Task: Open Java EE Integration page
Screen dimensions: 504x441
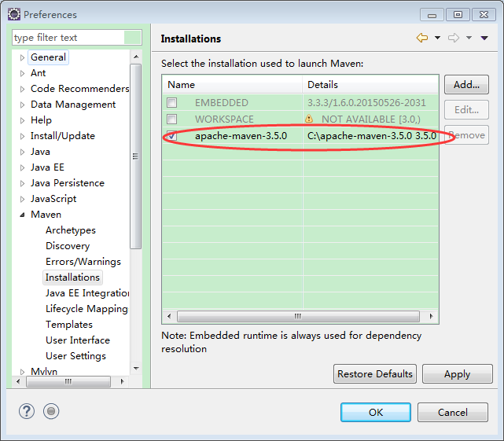Action: pyautogui.click(x=87, y=293)
